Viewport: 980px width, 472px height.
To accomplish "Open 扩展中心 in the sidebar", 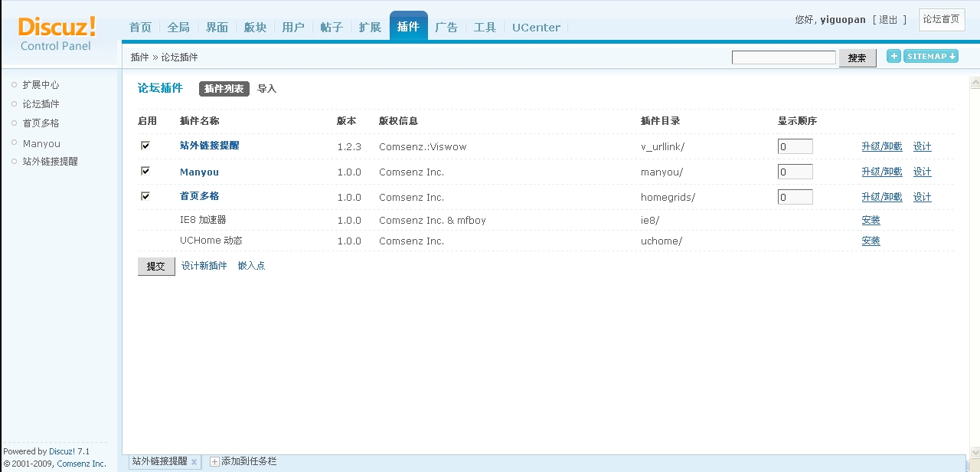I will [x=41, y=85].
